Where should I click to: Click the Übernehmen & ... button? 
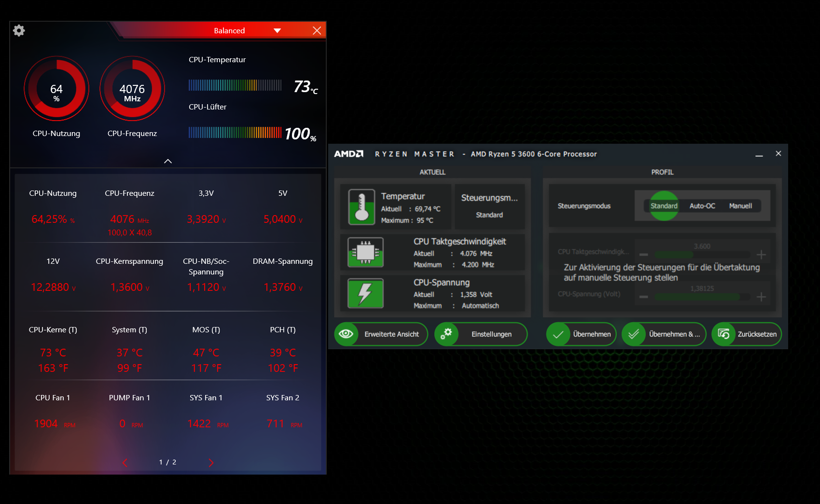(x=664, y=334)
